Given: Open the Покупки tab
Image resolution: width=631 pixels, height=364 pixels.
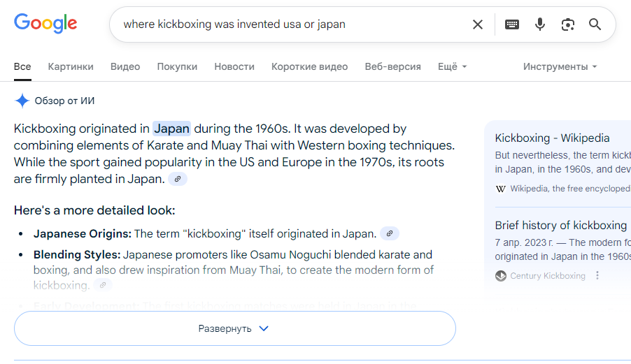Looking at the screenshot, I should pos(177,66).
